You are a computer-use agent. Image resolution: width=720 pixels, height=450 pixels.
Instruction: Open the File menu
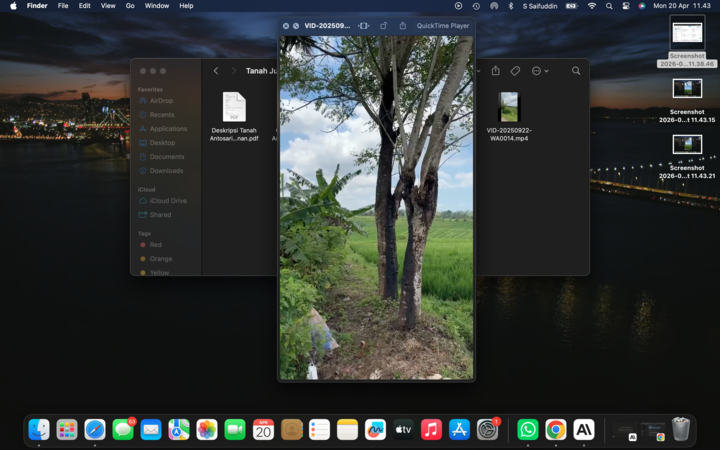(x=63, y=6)
